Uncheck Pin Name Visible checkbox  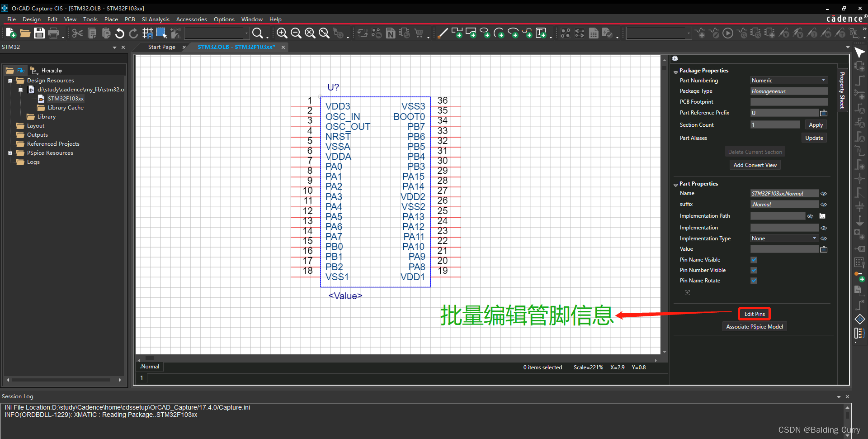[x=754, y=260]
